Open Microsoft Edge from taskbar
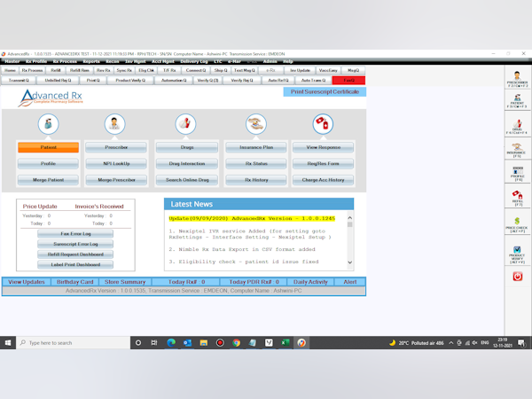 171,342
